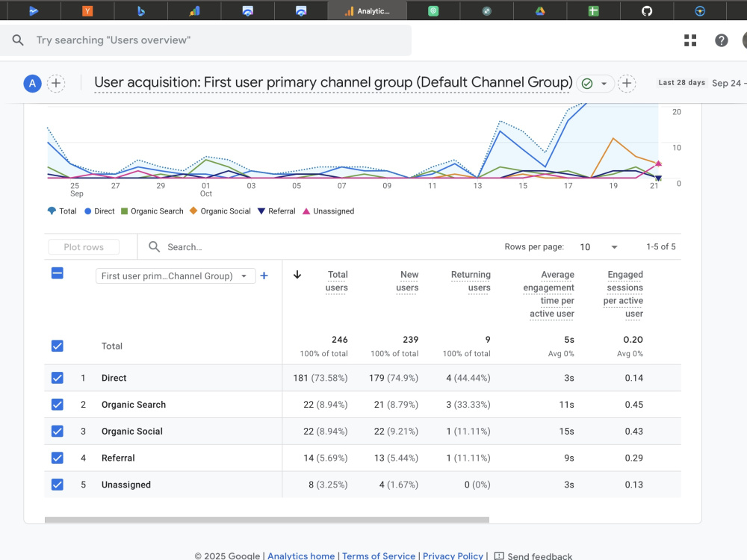Sort by Average engagement time per active user
The width and height of the screenshot is (747, 560).
(549, 293)
